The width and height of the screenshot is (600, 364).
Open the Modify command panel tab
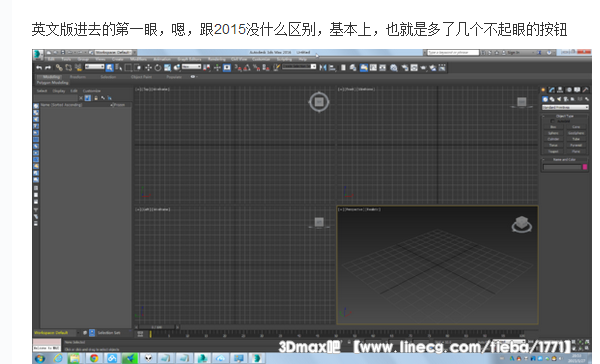coord(552,90)
